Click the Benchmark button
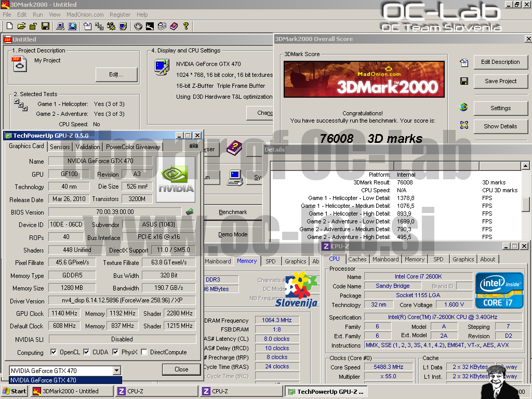Image resolution: width=532 pixels, height=399 pixels. coord(233,212)
